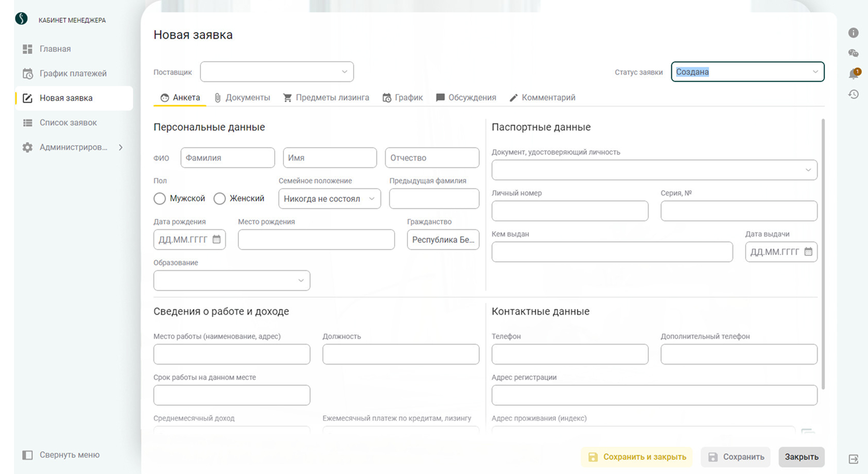This screenshot has width=868, height=474.
Task: Select the Мужской radio button
Action: click(160, 199)
